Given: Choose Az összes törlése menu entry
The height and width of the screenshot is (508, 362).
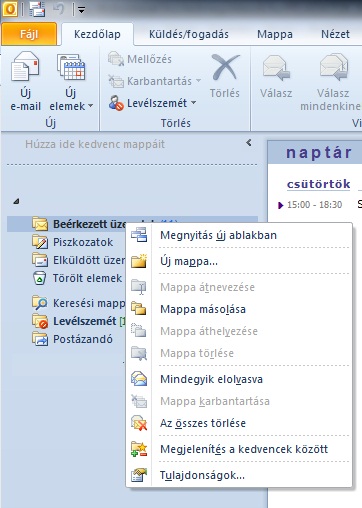Looking at the screenshot, I should [239, 423].
